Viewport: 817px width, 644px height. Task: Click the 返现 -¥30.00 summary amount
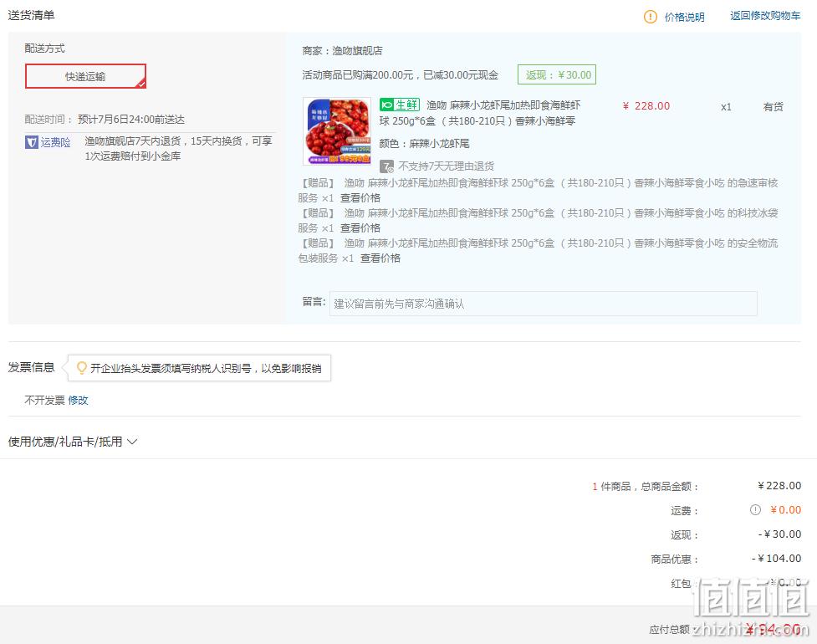[x=779, y=534]
